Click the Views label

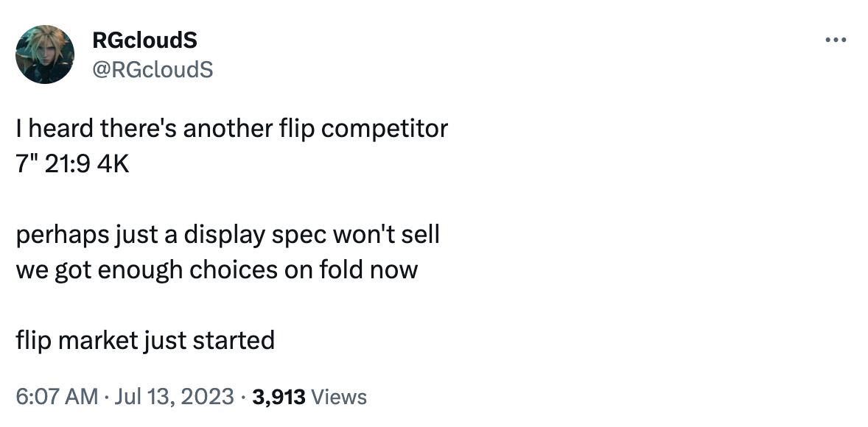339,397
